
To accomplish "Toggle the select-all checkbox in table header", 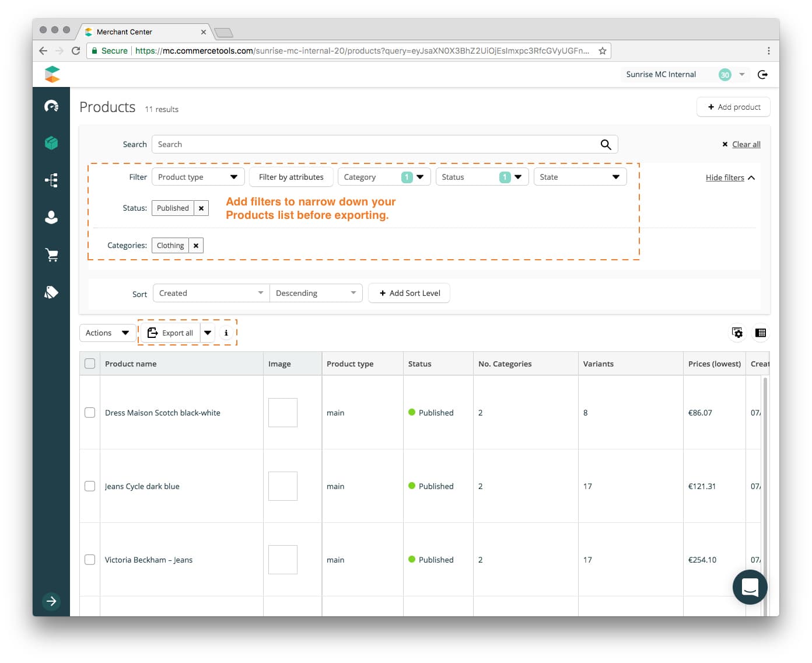I will pyautogui.click(x=90, y=363).
